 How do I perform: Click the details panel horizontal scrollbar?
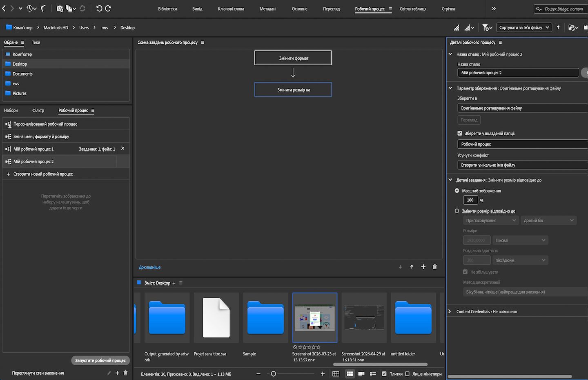[x=510, y=376]
